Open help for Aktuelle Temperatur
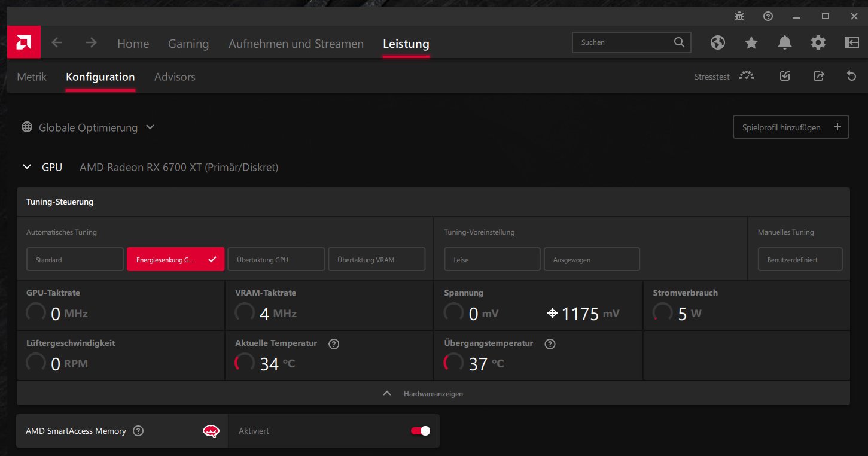The width and height of the screenshot is (868, 456). point(334,343)
